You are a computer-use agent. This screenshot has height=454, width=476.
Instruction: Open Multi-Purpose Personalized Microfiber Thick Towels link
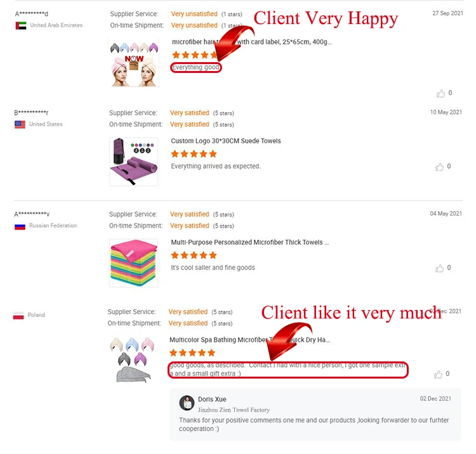(x=250, y=242)
